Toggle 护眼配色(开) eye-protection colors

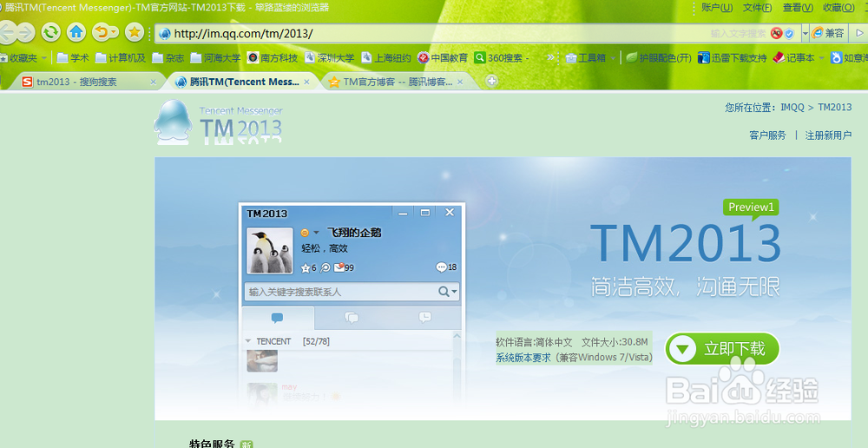tap(659, 57)
